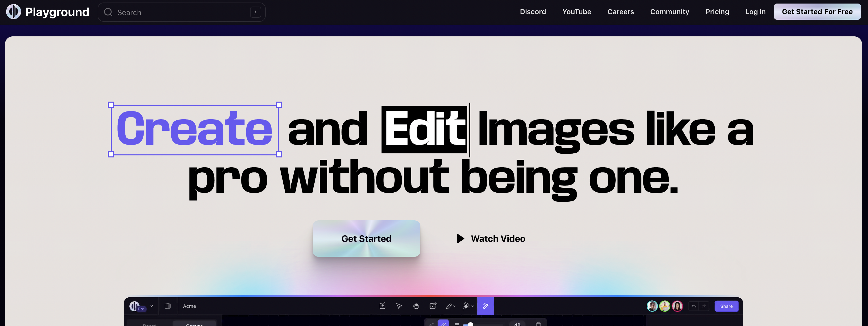The height and width of the screenshot is (326, 868).
Task: Click the Acme project name
Action: (x=189, y=306)
